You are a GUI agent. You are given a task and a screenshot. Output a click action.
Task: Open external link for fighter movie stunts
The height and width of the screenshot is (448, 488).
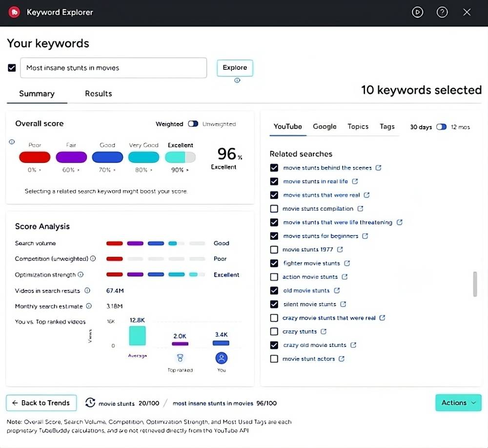coord(346,263)
